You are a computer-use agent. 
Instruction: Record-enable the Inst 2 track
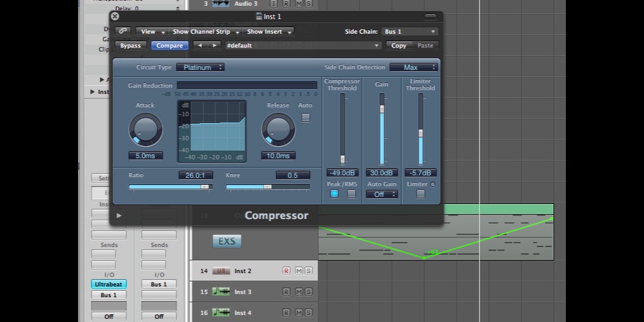[286, 271]
